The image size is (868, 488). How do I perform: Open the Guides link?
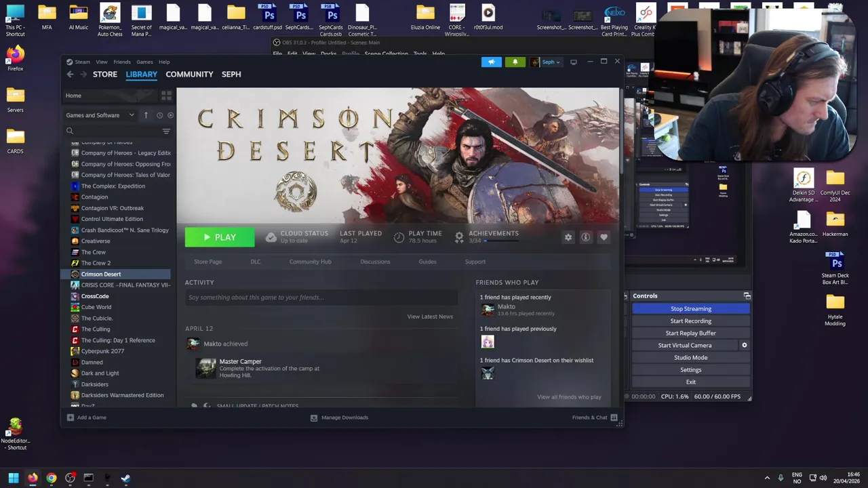click(427, 262)
